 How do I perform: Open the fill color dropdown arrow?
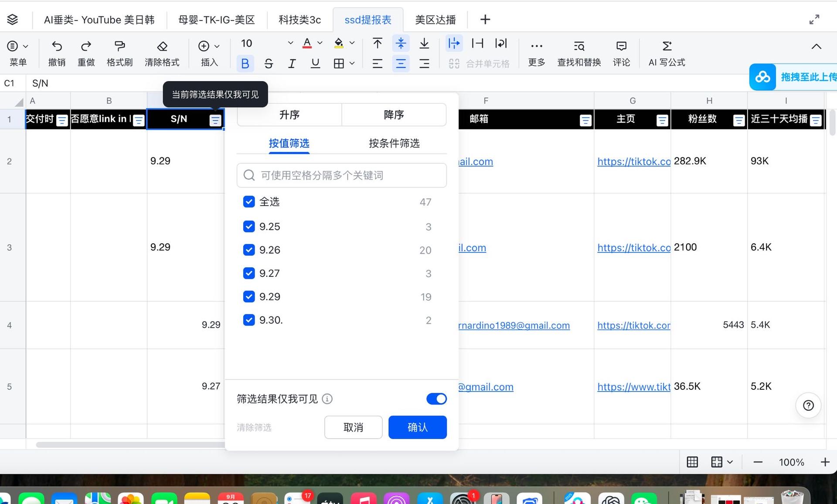pos(352,43)
